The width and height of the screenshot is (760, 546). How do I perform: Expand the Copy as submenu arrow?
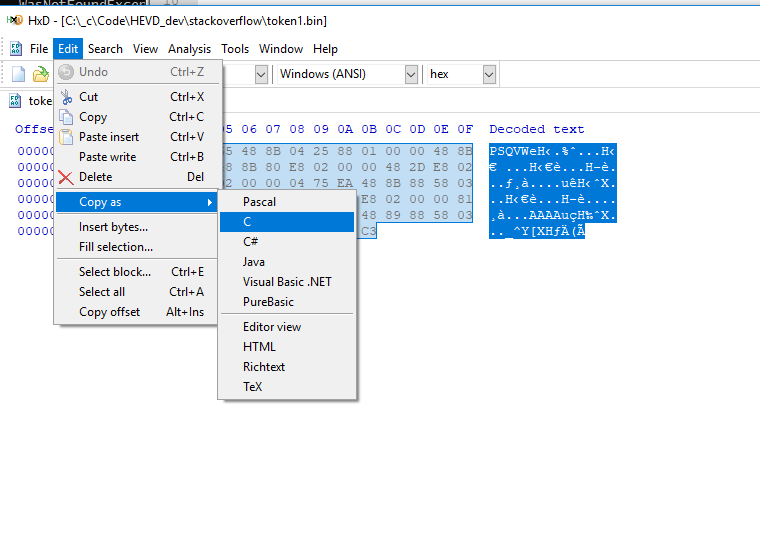[x=210, y=202]
